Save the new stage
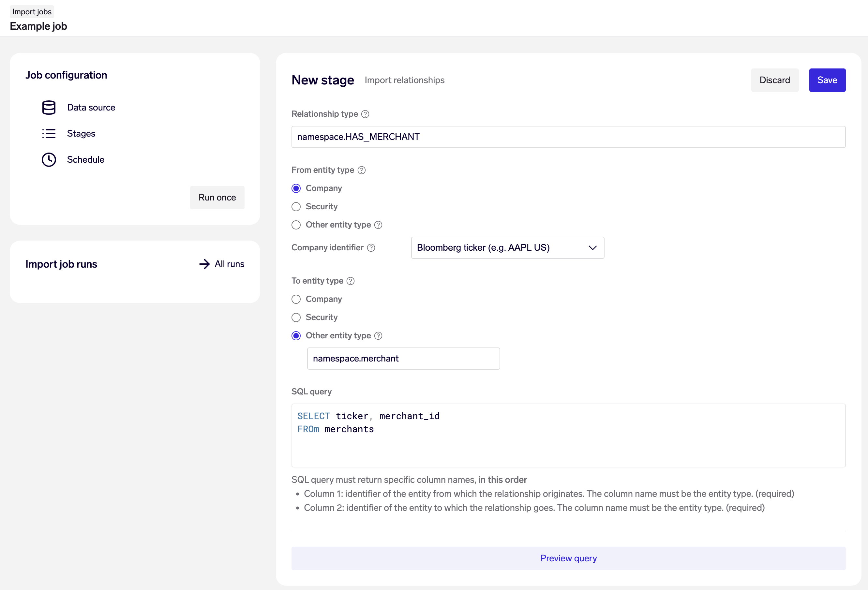 click(827, 80)
